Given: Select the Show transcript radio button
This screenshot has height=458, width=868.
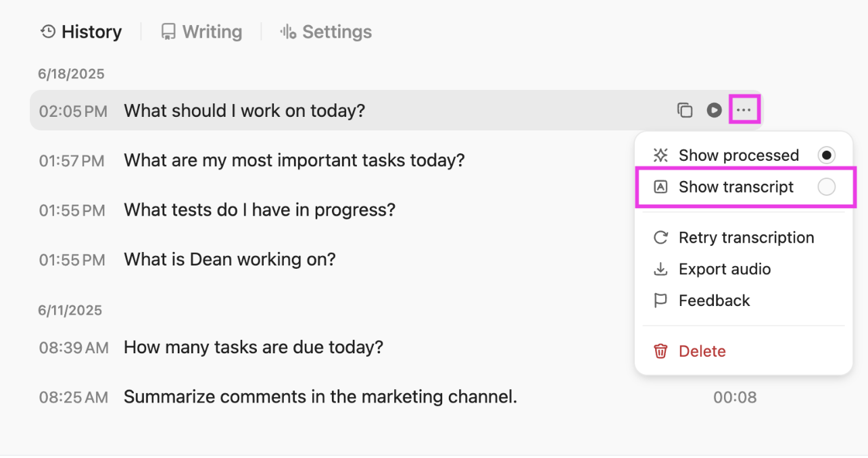Looking at the screenshot, I should 827,187.
